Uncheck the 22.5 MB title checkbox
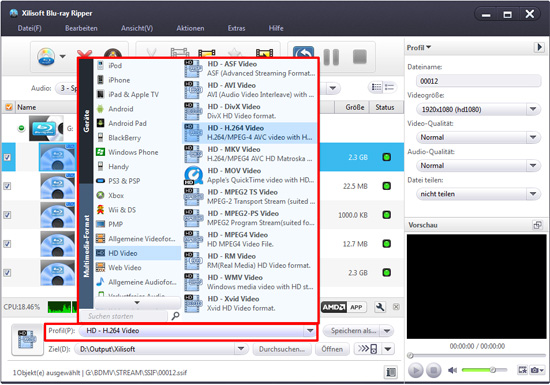 tap(7, 186)
